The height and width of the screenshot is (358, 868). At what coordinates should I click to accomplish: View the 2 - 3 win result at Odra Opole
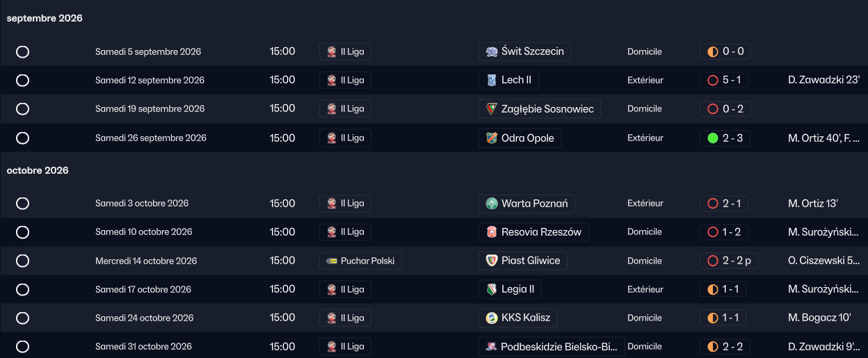tap(732, 138)
